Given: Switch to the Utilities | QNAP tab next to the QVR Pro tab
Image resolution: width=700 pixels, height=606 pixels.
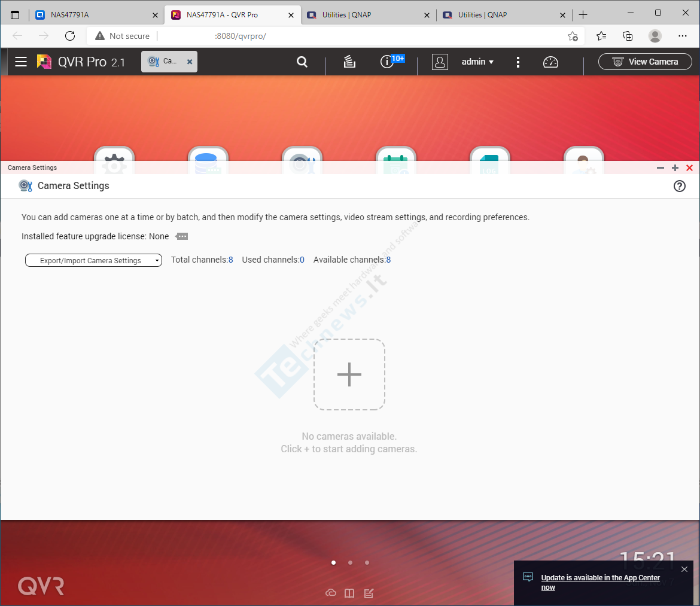Looking at the screenshot, I should pos(369,15).
